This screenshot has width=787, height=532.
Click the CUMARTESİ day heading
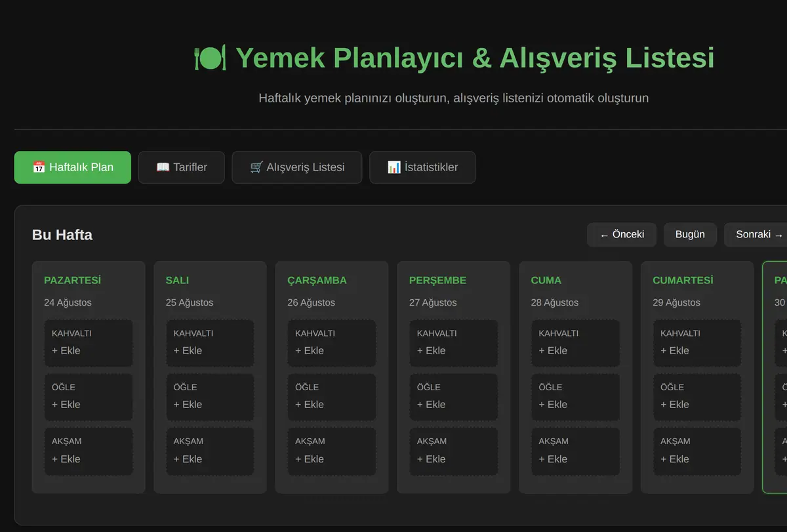tap(683, 280)
